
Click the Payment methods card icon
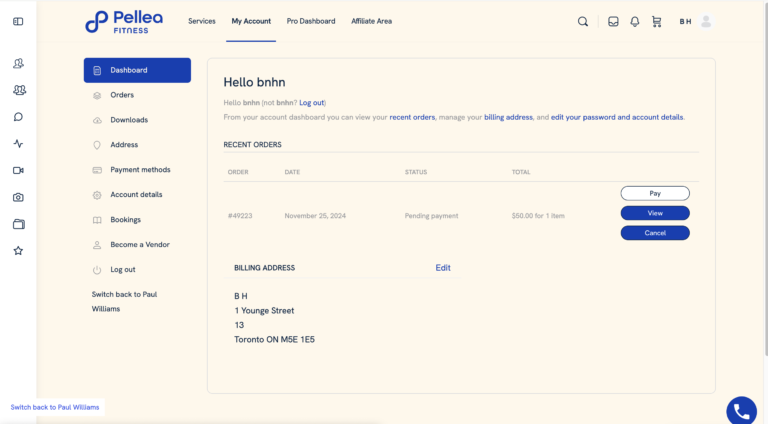tap(97, 170)
